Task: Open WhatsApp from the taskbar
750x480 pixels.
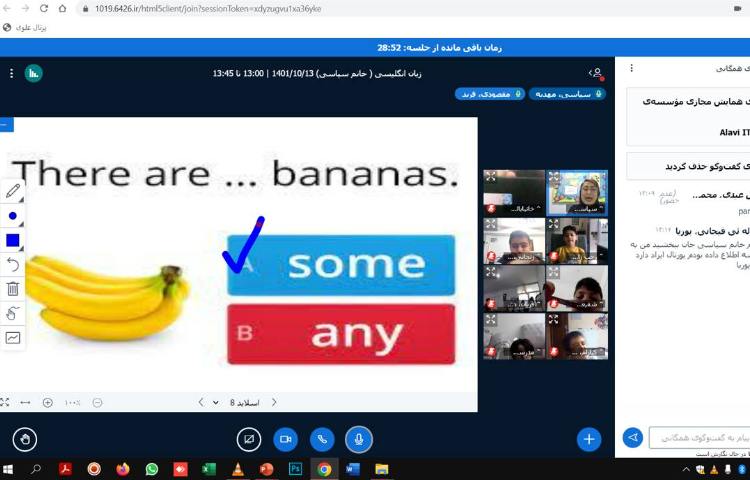Action: (x=152, y=469)
